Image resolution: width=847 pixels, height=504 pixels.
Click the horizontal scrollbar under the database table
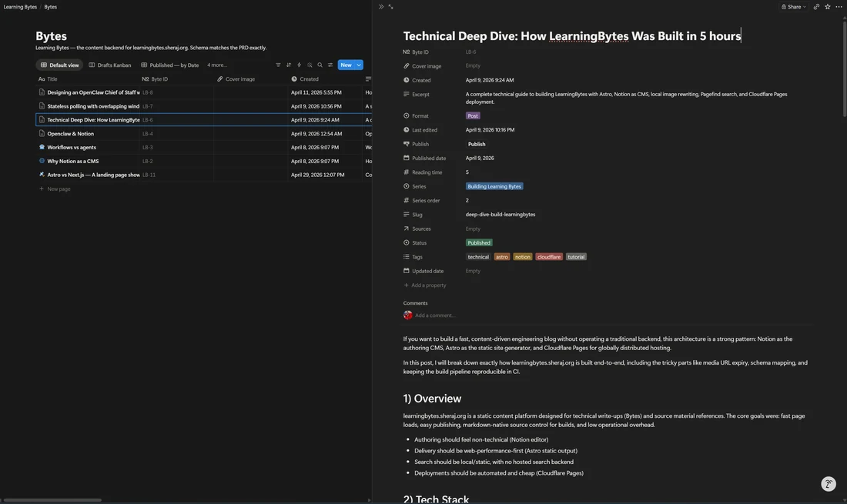click(x=52, y=500)
